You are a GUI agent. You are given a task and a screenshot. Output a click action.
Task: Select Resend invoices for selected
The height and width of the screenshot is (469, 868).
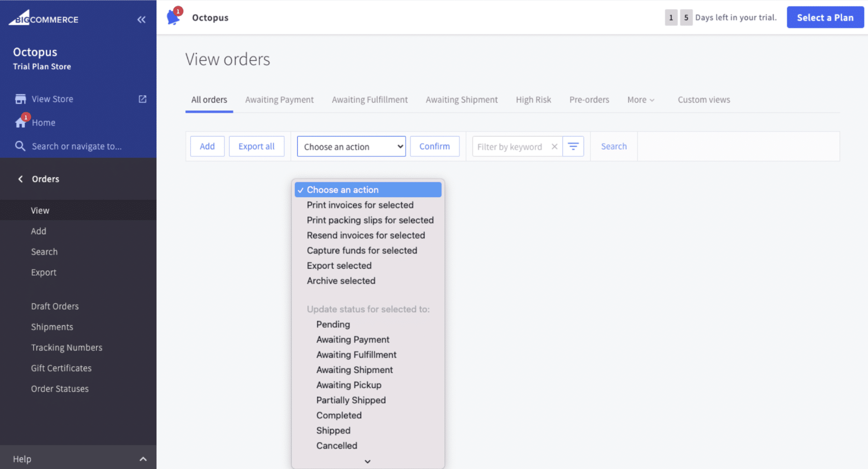tap(368, 235)
